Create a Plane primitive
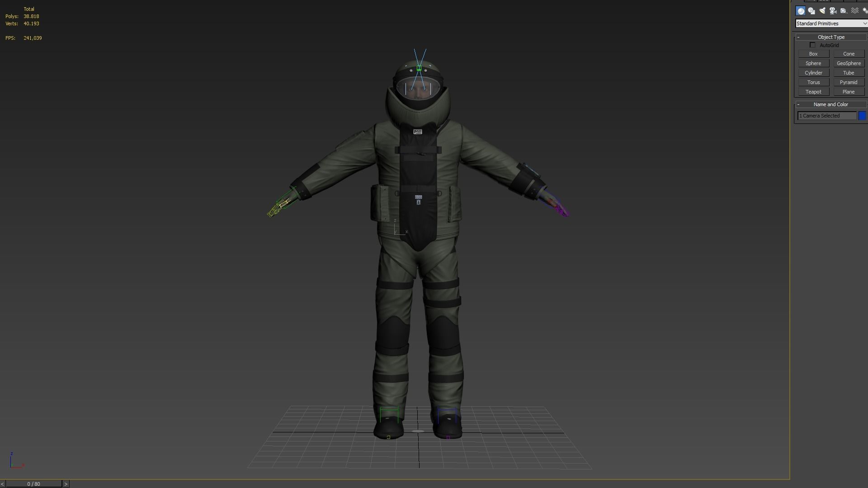Screen dimensions: 868x488 click(x=849, y=92)
